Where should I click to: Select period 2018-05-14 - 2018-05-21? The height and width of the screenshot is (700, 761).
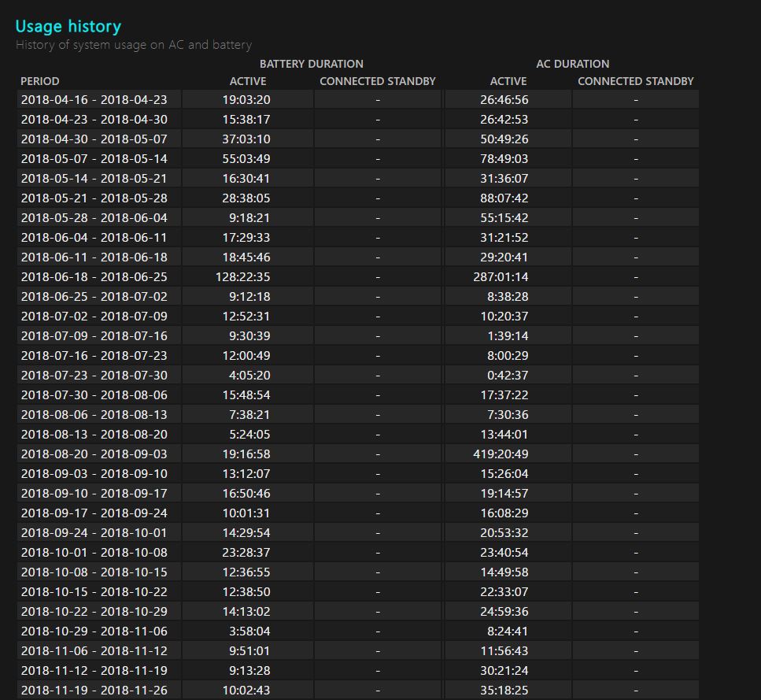coord(94,178)
